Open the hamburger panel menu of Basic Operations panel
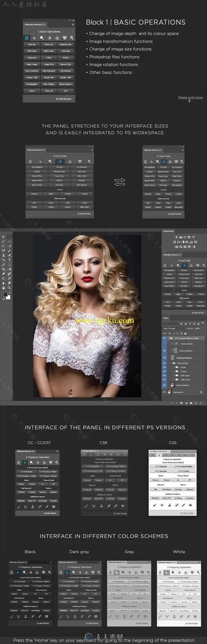 tap(73, 25)
